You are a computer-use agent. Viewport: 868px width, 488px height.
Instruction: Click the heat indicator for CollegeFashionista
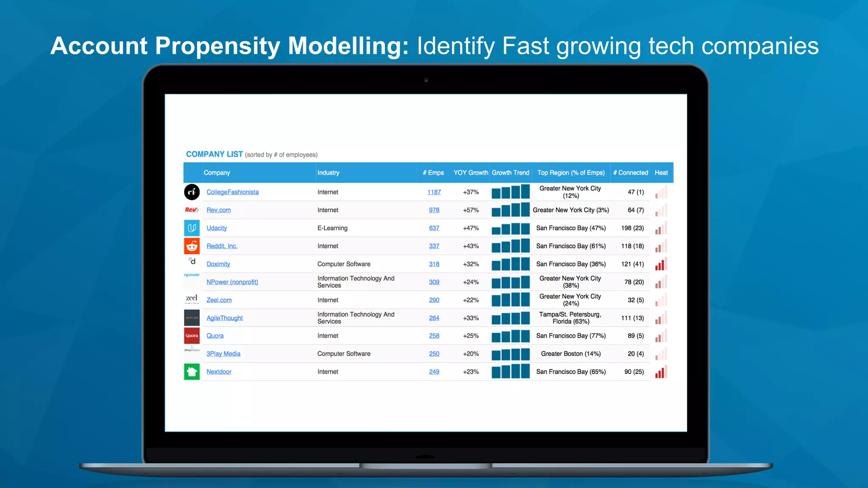pyautogui.click(x=661, y=192)
